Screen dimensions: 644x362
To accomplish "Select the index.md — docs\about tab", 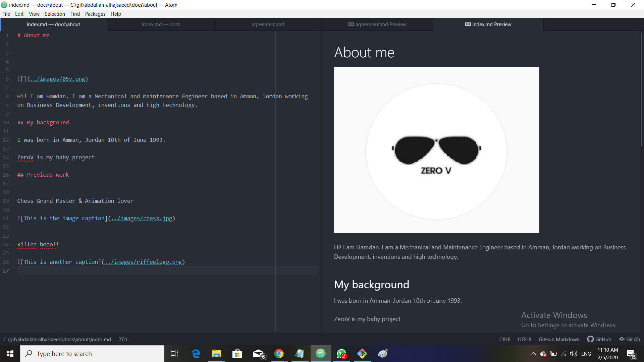I will [x=53, y=24].
